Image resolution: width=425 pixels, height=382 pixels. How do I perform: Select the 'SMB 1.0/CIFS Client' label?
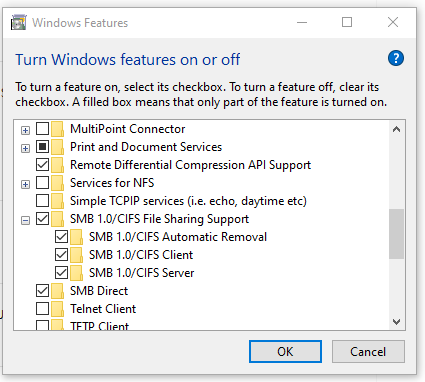(x=141, y=255)
